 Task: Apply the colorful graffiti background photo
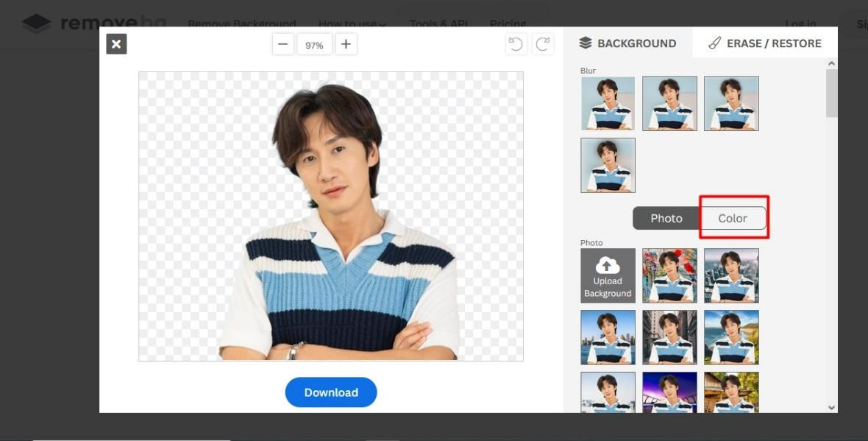[x=670, y=275]
